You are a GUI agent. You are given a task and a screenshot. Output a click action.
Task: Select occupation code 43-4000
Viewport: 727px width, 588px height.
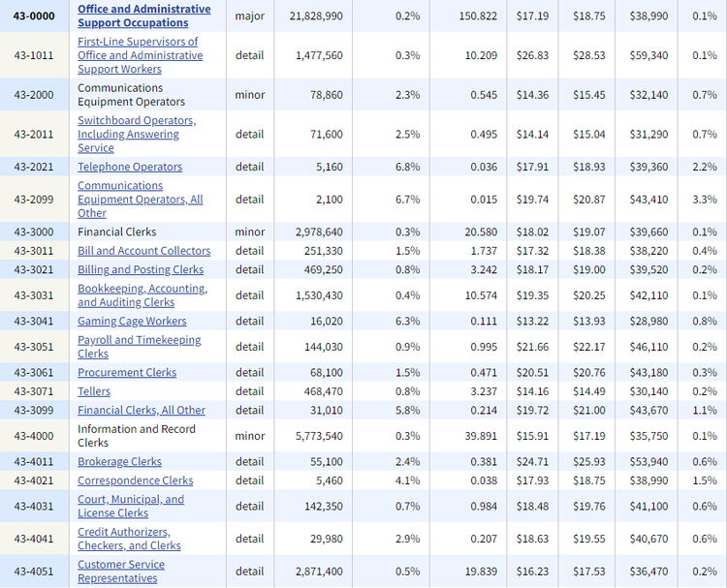[x=34, y=436]
